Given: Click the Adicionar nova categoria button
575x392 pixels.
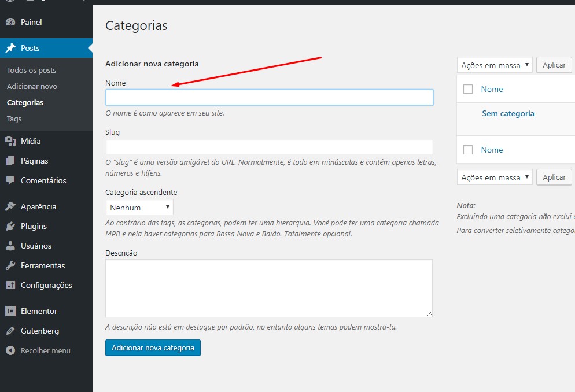Looking at the screenshot, I should [x=153, y=347].
